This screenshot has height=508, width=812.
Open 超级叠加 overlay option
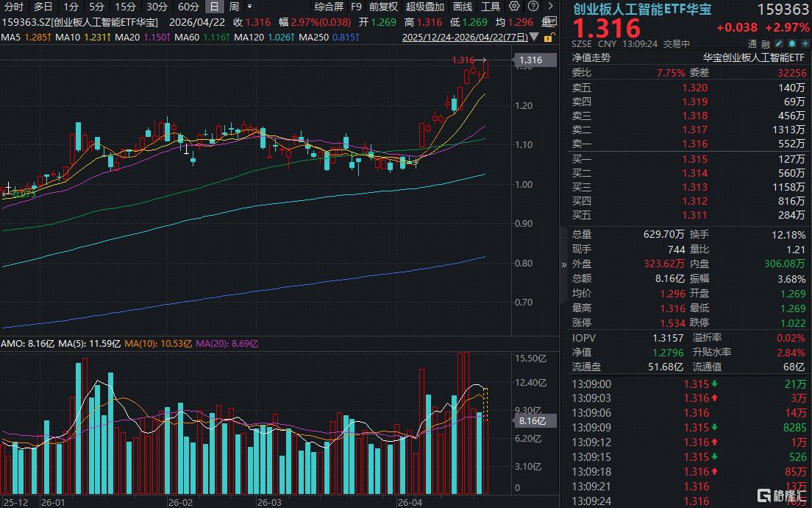(x=425, y=7)
